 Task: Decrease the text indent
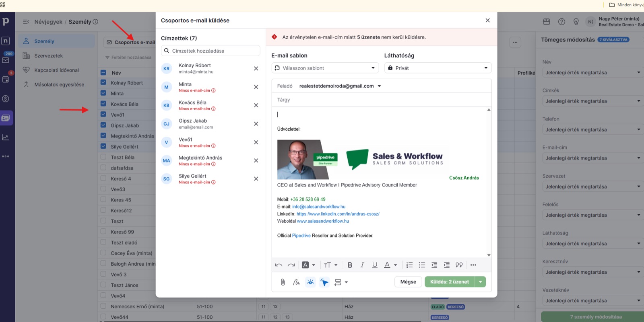click(434, 265)
